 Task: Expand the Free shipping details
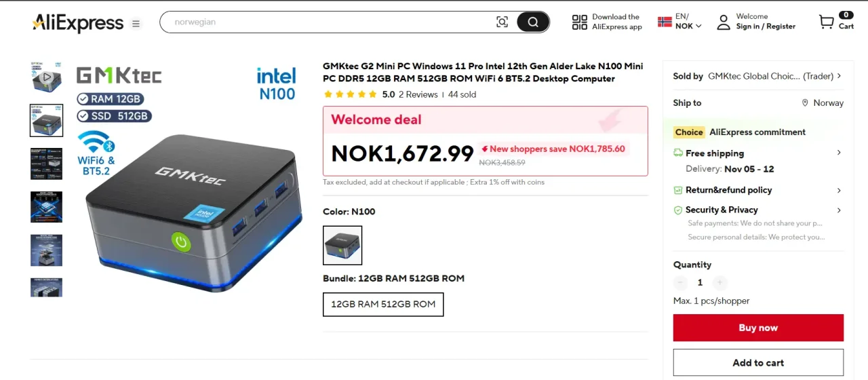pos(839,153)
